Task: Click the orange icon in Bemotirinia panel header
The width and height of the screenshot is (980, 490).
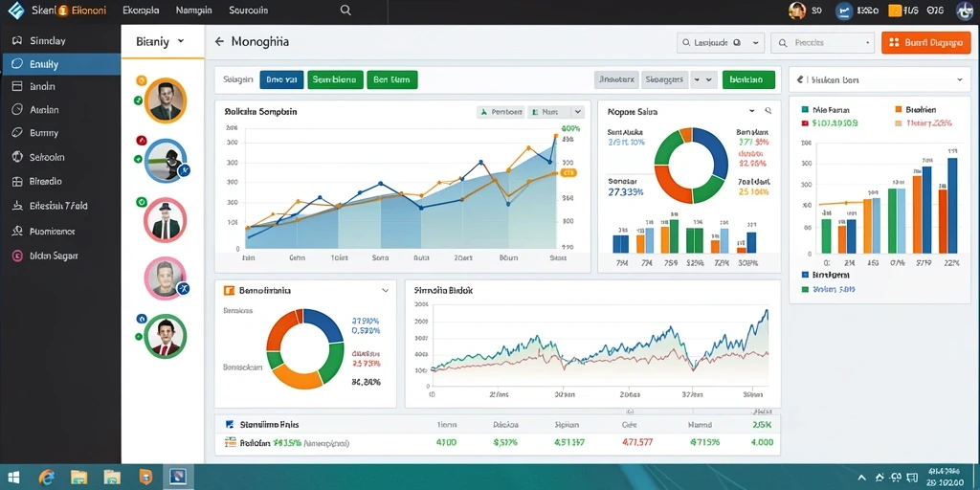Action: tap(228, 291)
